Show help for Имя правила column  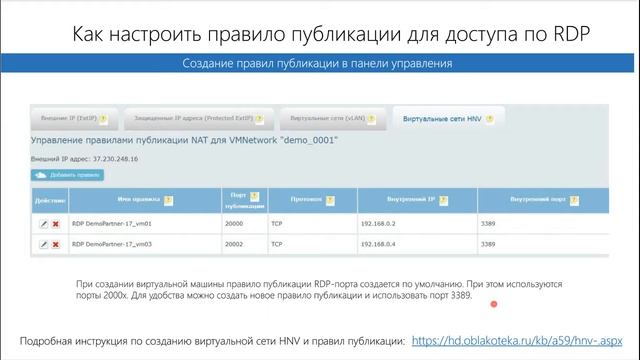pos(168,200)
